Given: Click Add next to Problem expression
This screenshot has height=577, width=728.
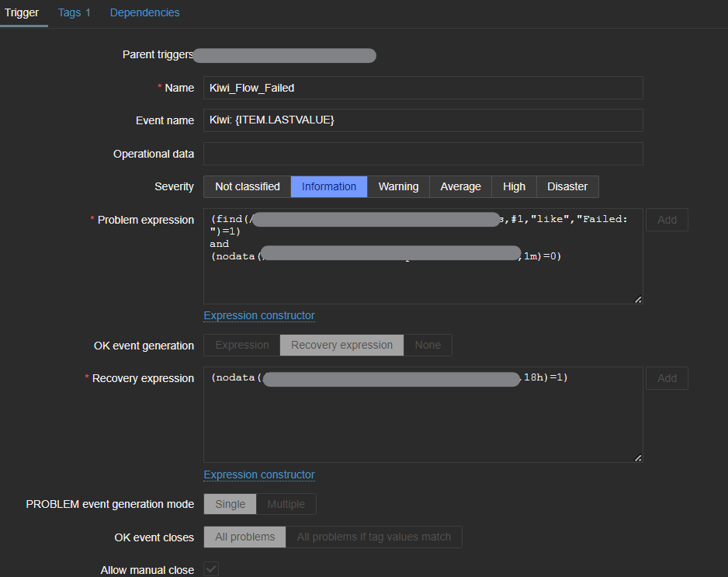Looking at the screenshot, I should (x=667, y=220).
